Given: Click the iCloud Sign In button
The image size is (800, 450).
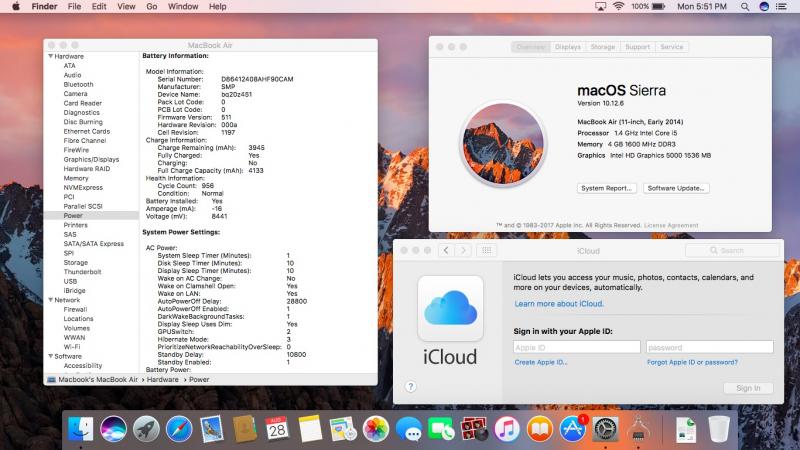Looking at the screenshot, I should pyautogui.click(x=748, y=388).
